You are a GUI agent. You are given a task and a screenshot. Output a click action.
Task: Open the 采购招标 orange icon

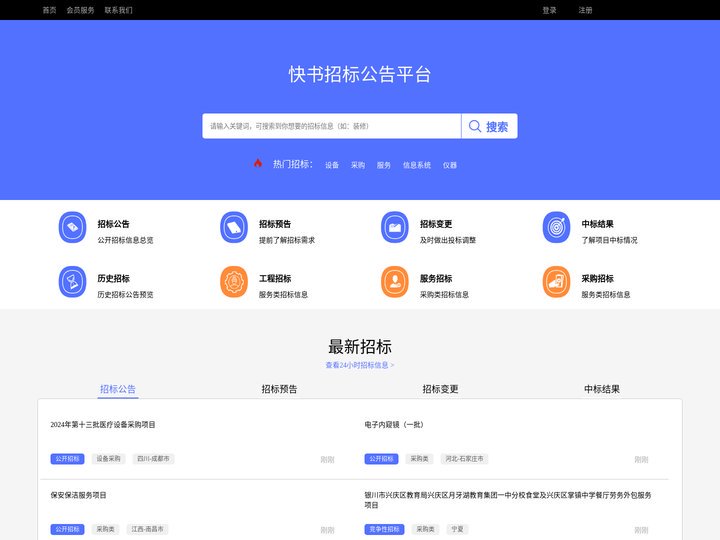[x=556, y=281]
